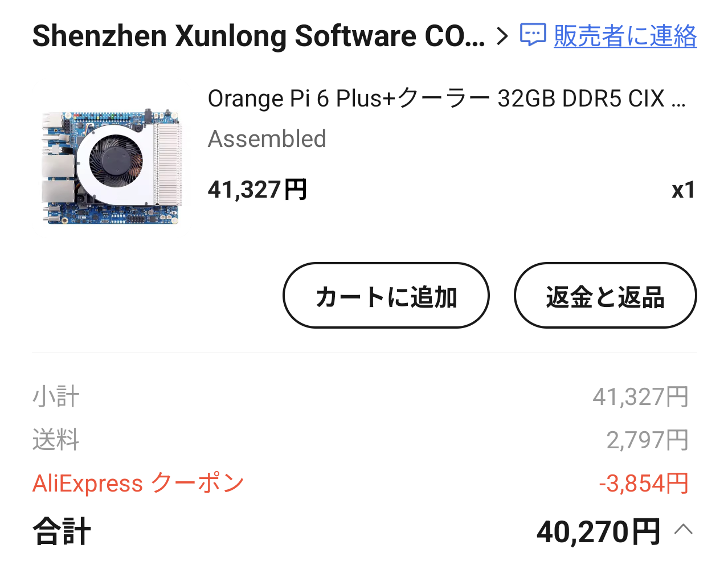The width and height of the screenshot is (728, 569).
Task: Tap the 2,797円 shipping amount
Action: pos(648,440)
